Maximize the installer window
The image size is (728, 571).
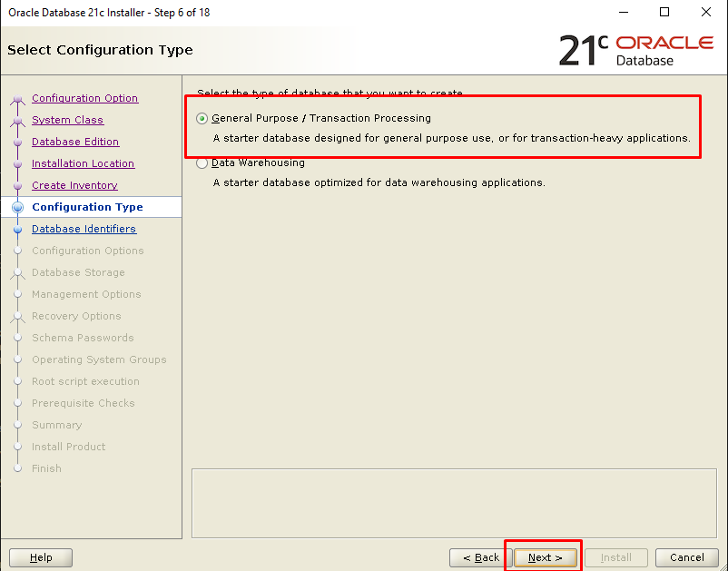pyautogui.click(x=664, y=12)
